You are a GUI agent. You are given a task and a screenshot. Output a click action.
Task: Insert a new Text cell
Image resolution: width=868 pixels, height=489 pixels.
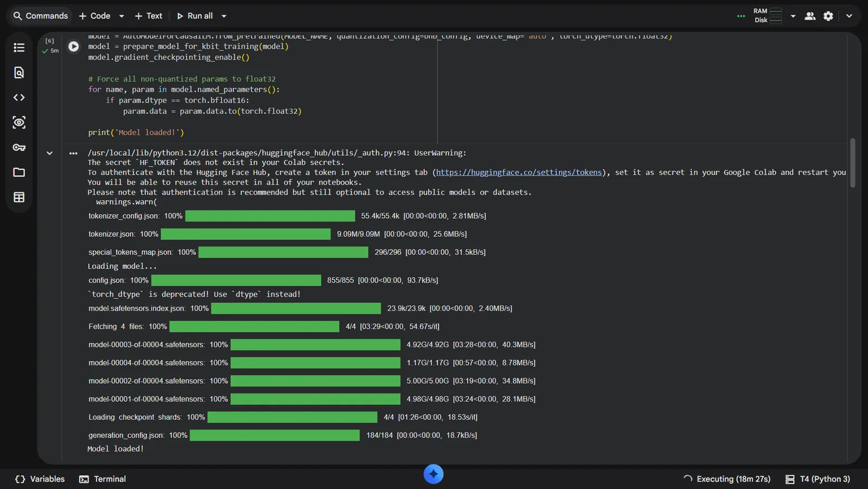point(149,16)
